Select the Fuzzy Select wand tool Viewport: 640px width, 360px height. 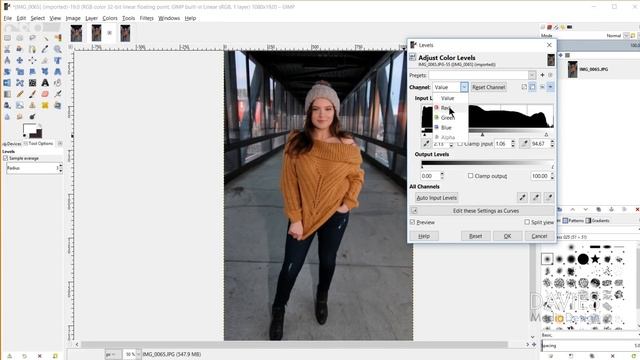pos(45,38)
